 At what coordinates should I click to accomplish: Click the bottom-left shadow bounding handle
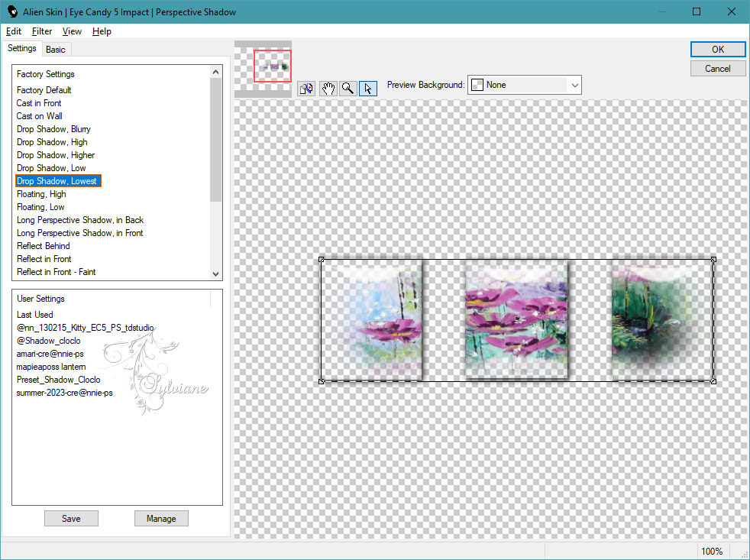322,381
